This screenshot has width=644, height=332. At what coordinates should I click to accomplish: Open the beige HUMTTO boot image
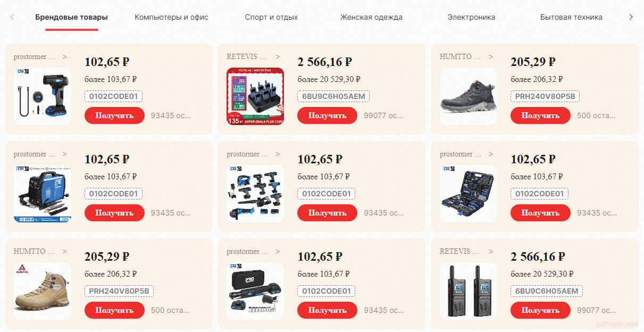point(43,291)
